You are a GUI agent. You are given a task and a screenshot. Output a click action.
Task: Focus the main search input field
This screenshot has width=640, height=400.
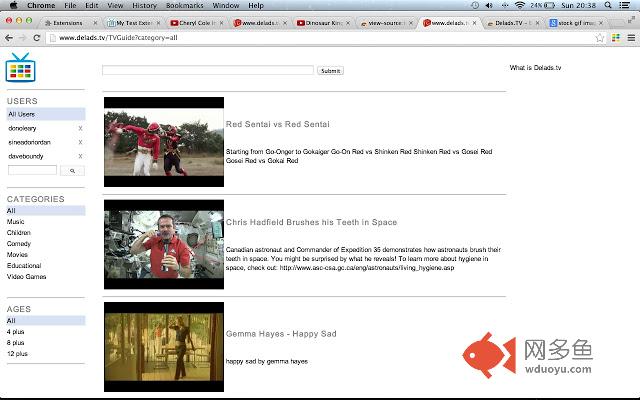208,71
